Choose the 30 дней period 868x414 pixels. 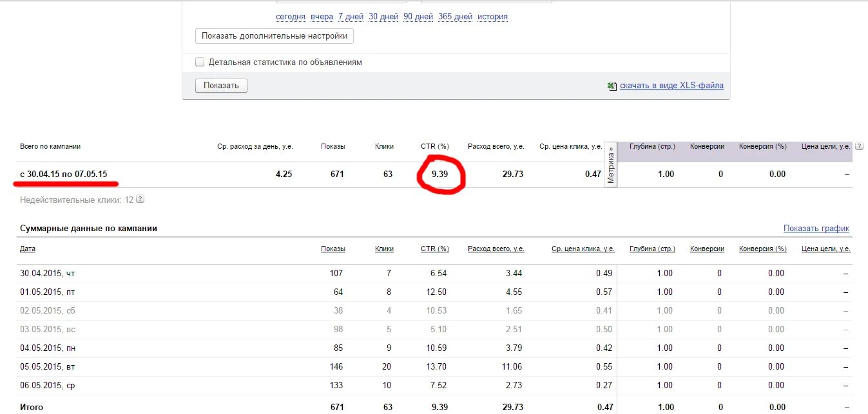(383, 17)
